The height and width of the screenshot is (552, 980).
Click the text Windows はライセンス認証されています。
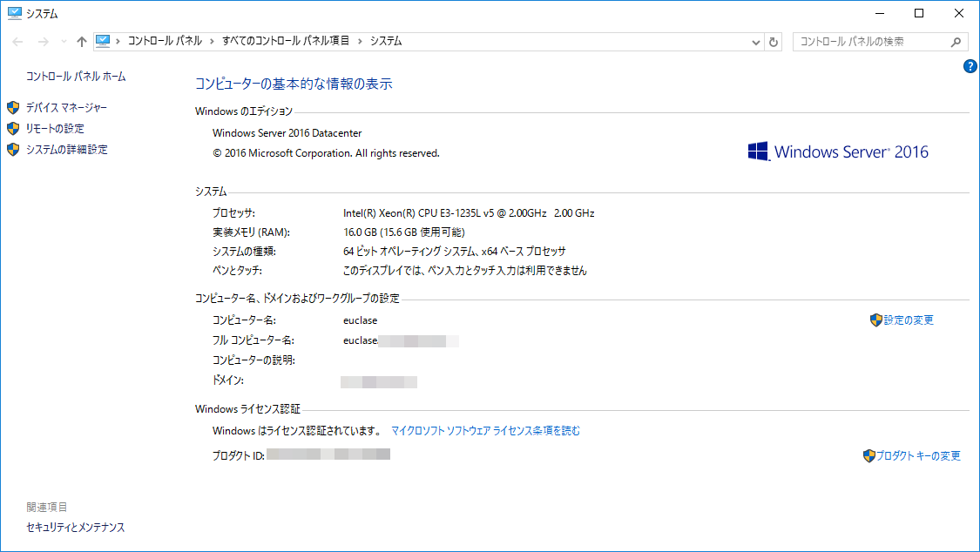click(298, 431)
